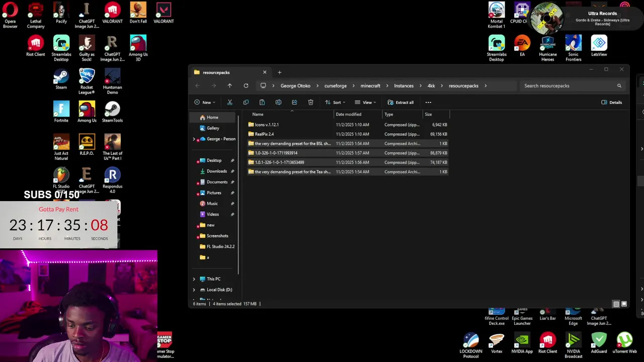This screenshot has width=644, height=362.
Task: Go to minecraft breadcrumb folder
Action: click(370, 86)
